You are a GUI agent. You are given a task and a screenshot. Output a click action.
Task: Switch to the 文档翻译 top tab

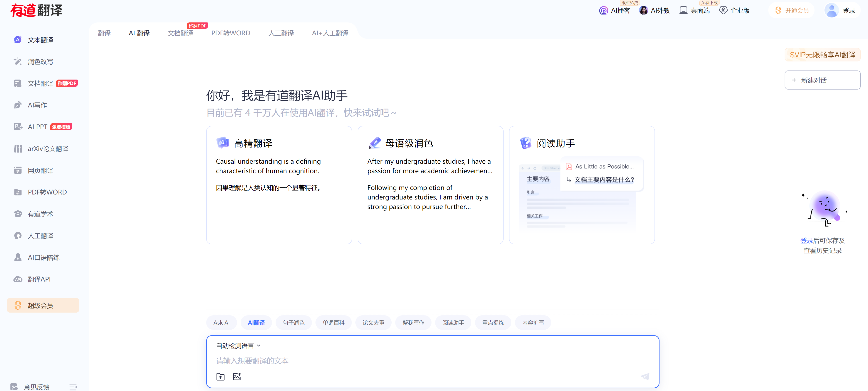pyautogui.click(x=181, y=33)
